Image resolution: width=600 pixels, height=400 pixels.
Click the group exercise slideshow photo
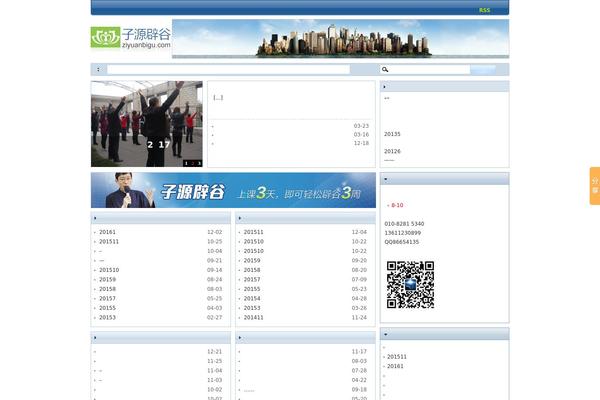click(146, 122)
